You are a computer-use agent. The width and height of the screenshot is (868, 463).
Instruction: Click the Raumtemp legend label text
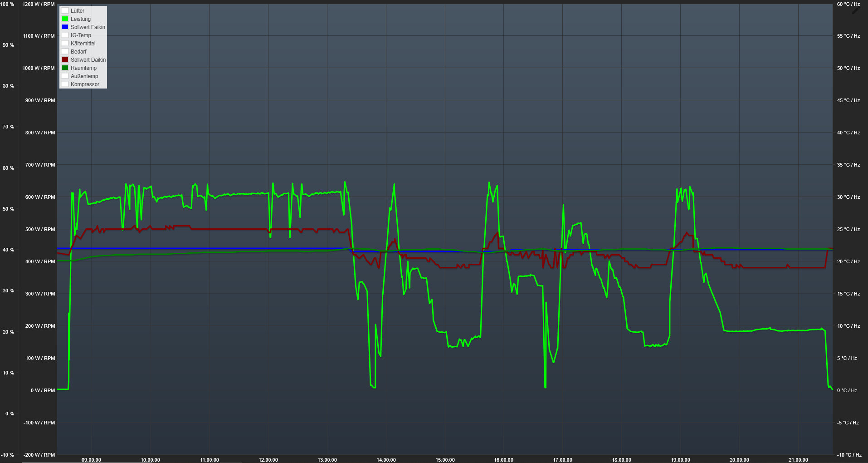coord(83,68)
